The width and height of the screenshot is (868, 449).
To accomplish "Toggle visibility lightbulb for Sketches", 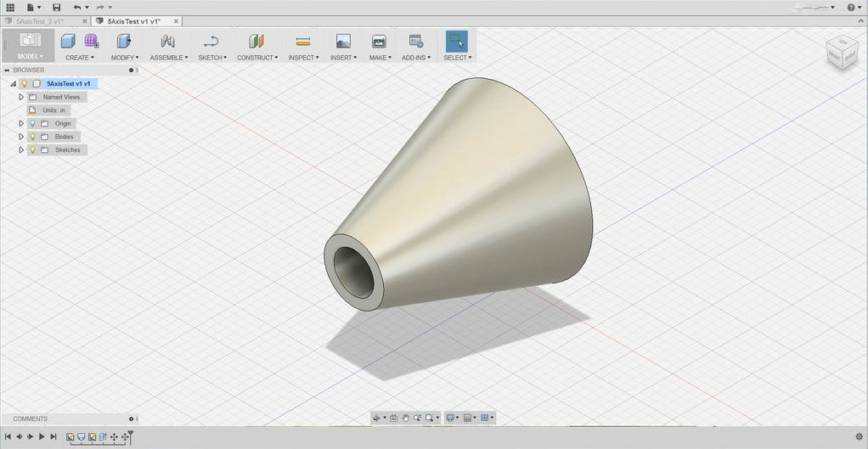I will coord(32,150).
